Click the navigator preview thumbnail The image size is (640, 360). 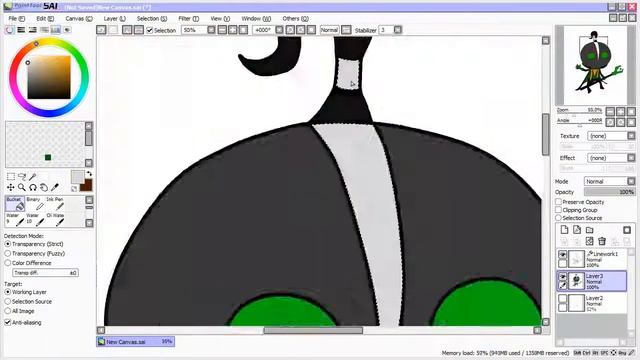pyautogui.click(x=597, y=65)
